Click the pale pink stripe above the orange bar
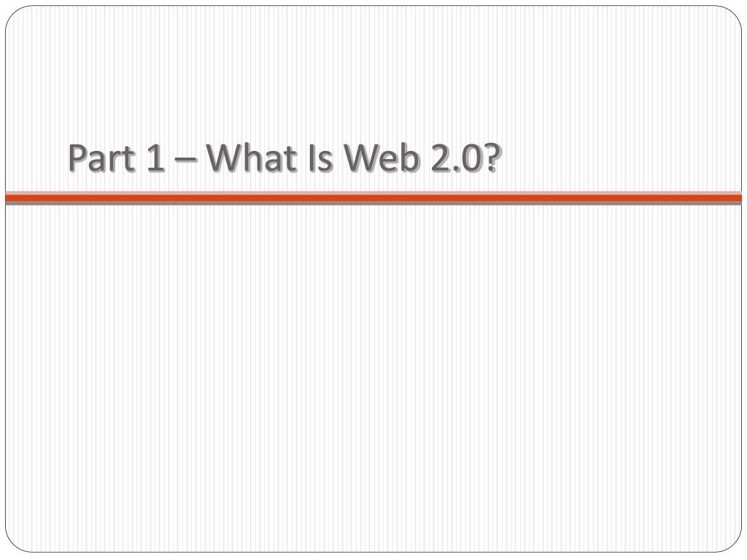 (373, 192)
